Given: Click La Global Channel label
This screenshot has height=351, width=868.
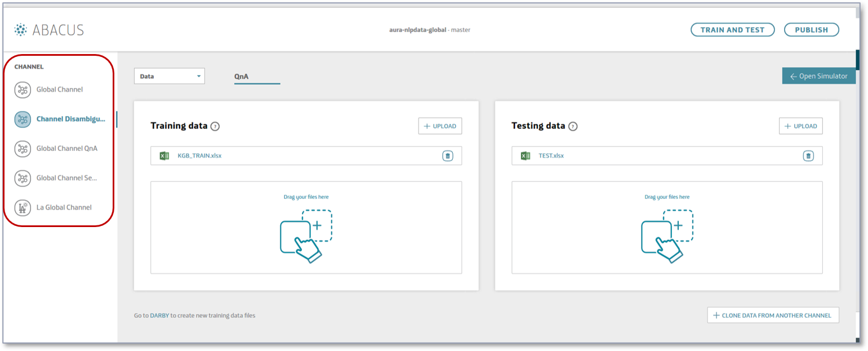Looking at the screenshot, I should click(64, 207).
